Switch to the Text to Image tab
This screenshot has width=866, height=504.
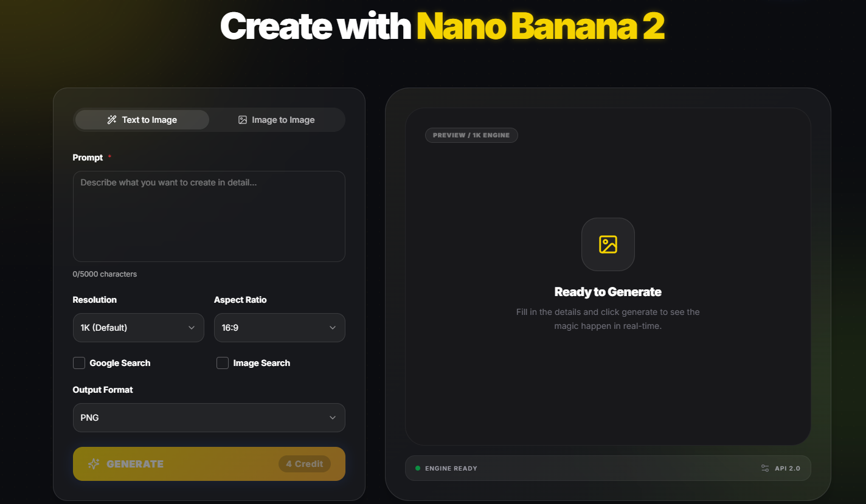pyautogui.click(x=142, y=120)
